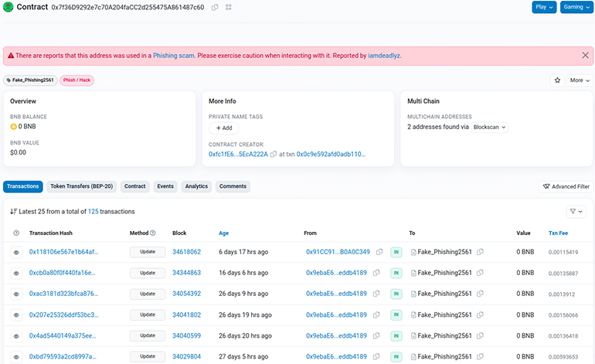Open the QR code icon beside contract address

(229, 7)
